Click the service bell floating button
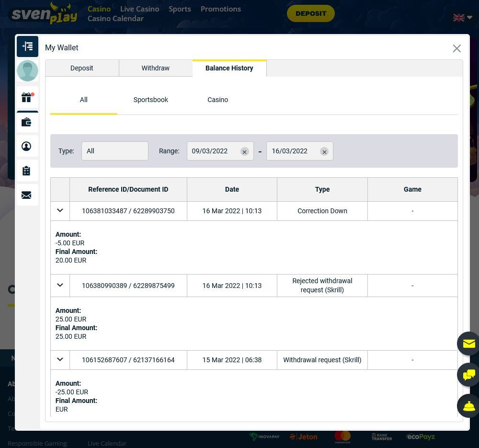The height and width of the screenshot is (448, 479). coord(468,406)
